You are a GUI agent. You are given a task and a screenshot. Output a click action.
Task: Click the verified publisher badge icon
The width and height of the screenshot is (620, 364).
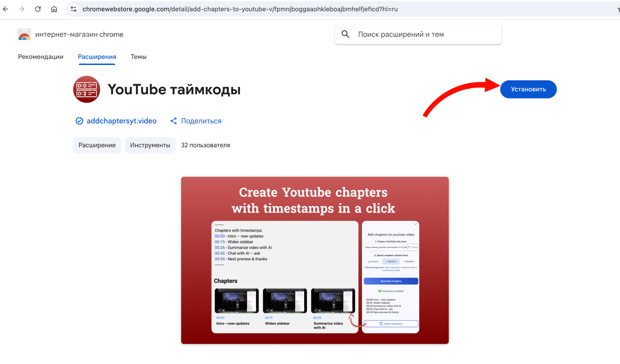tap(79, 121)
